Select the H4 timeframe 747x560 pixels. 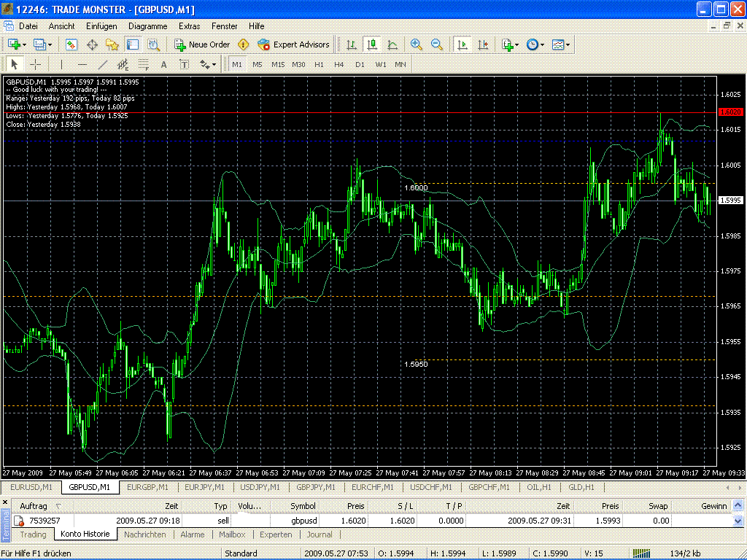pos(339,64)
